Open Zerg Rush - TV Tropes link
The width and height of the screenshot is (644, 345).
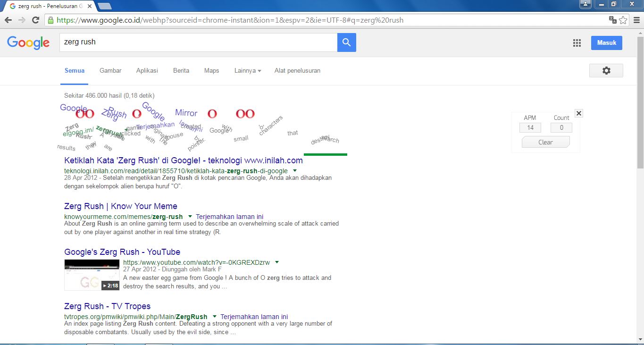tap(108, 306)
